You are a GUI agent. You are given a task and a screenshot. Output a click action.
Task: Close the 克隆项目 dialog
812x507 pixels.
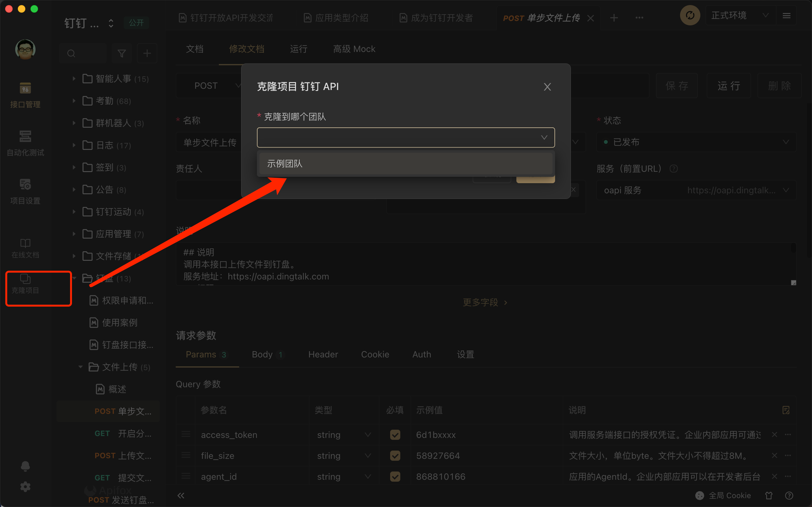click(x=547, y=87)
